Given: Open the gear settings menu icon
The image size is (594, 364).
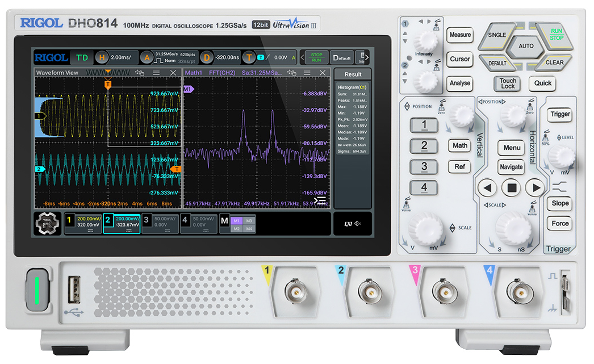Looking at the screenshot, I should tap(47, 223).
